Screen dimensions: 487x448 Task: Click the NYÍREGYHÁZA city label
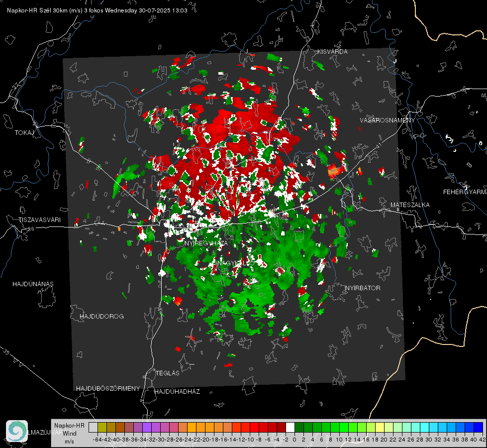coord(206,243)
